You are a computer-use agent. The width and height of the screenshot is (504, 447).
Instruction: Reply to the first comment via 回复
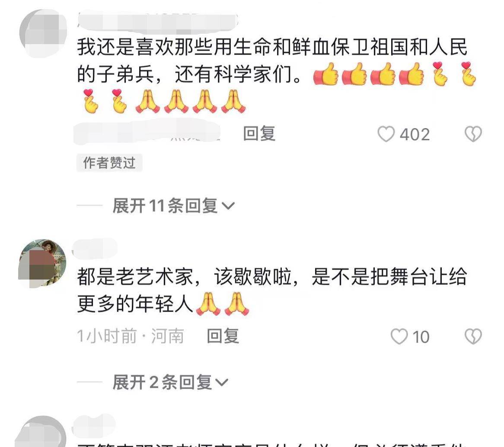pos(259,134)
